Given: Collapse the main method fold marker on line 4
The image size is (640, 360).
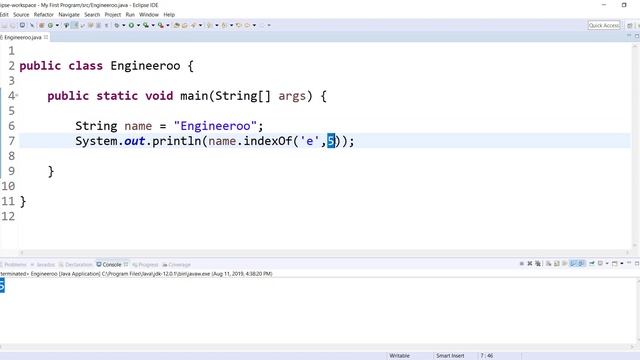Looking at the screenshot, I should pyautogui.click(x=17, y=96).
